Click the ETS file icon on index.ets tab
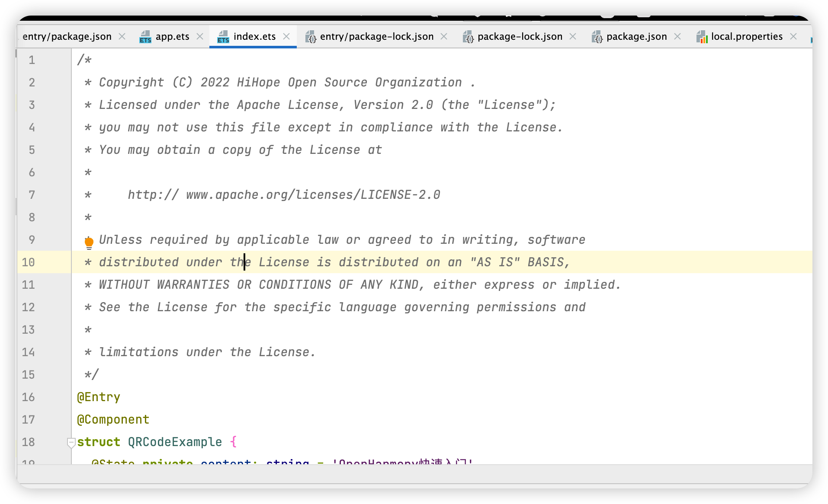The width and height of the screenshot is (828, 504). point(223,37)
